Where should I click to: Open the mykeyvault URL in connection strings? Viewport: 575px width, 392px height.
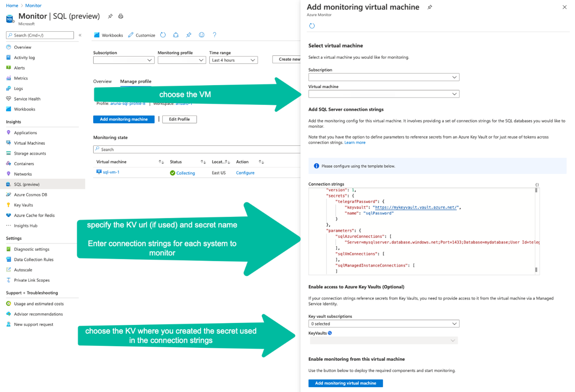click(x=416, y=207)
